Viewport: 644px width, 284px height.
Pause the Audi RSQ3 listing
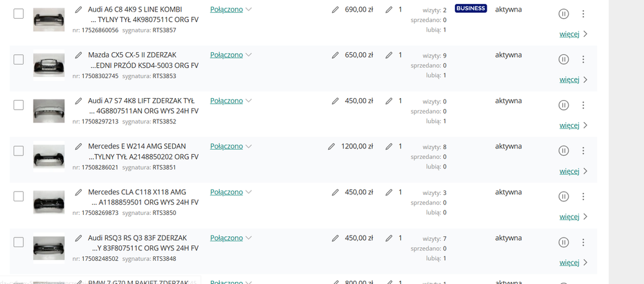pos(563,242)
